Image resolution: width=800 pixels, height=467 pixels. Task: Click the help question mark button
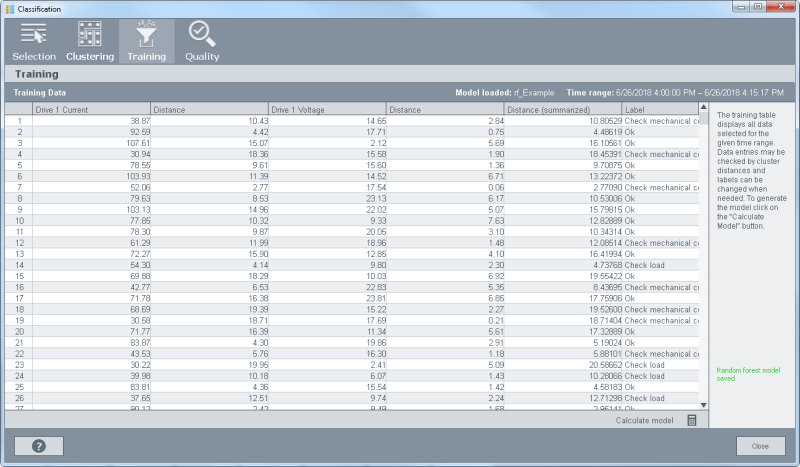[39, 446]
